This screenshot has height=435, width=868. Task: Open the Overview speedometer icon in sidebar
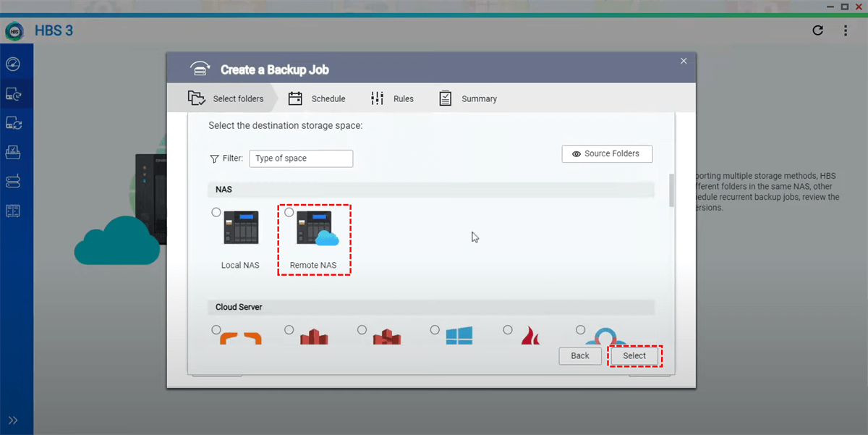pyautogui.click(x=13, y=64)
